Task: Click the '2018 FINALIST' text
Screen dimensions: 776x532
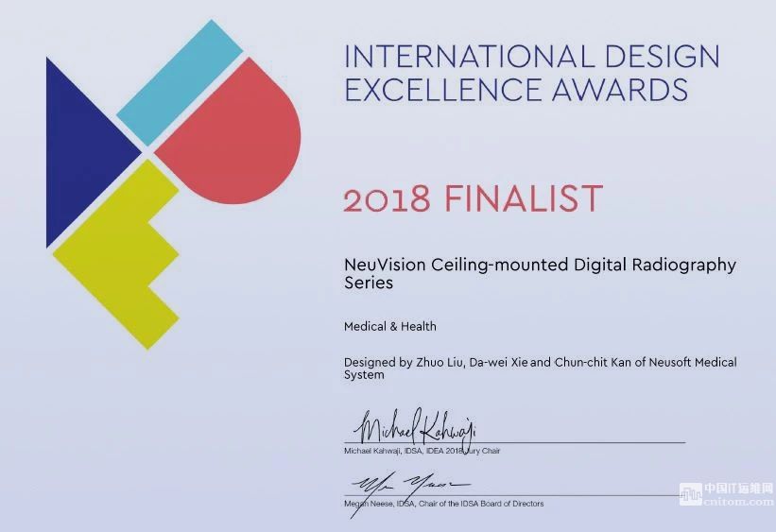Action: coord(474,197)
